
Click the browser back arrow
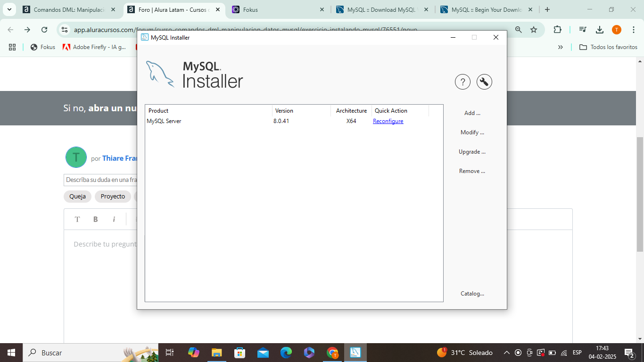[x=10, y=30]
